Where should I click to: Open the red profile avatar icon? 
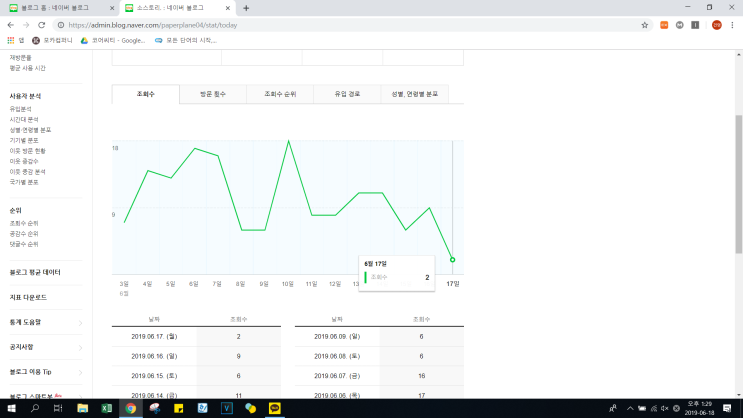point(716,25)
